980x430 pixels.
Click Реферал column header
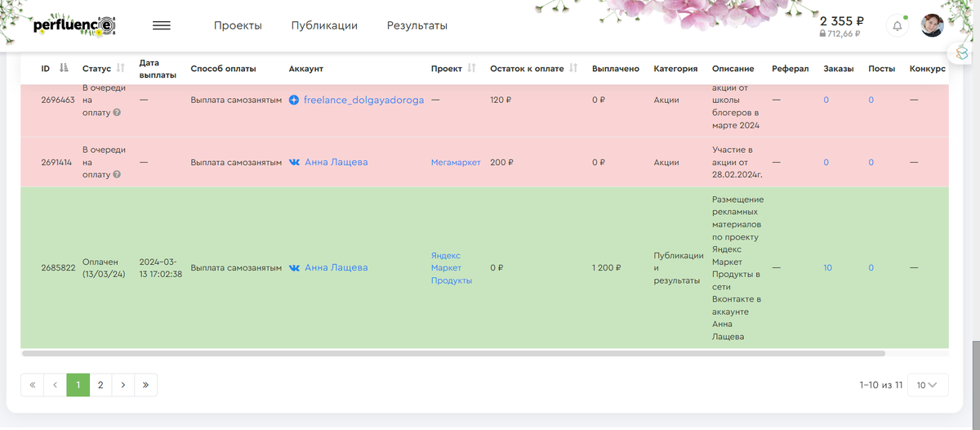pyautogui.click(x=790, y=69)
